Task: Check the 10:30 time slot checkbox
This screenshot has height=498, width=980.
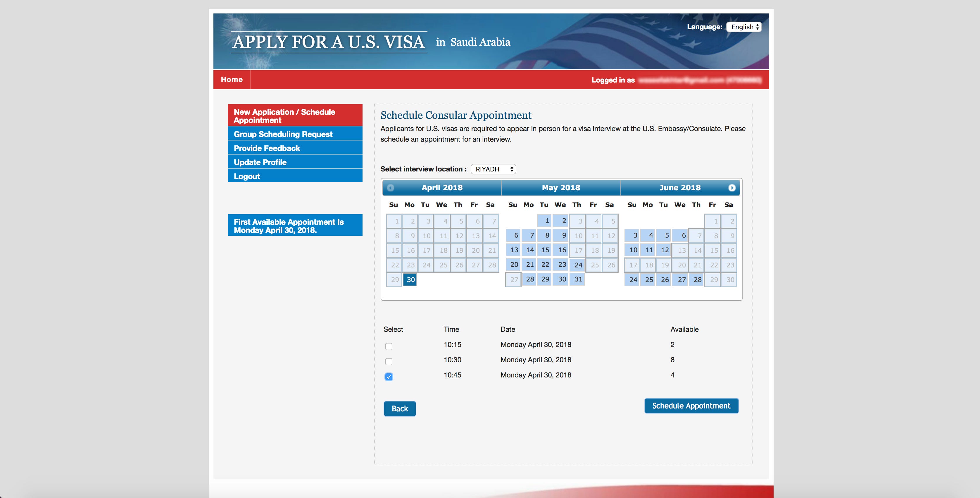Action: tap(389, 361)
